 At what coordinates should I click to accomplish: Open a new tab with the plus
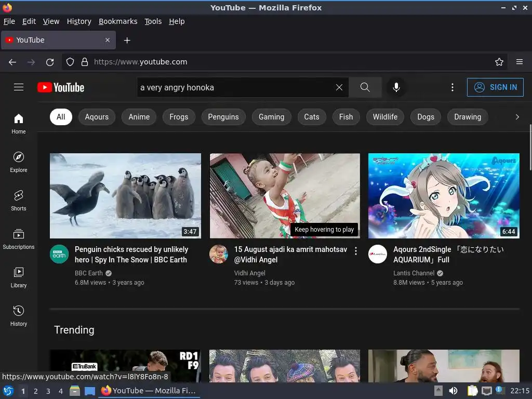[x=127, y=41]
